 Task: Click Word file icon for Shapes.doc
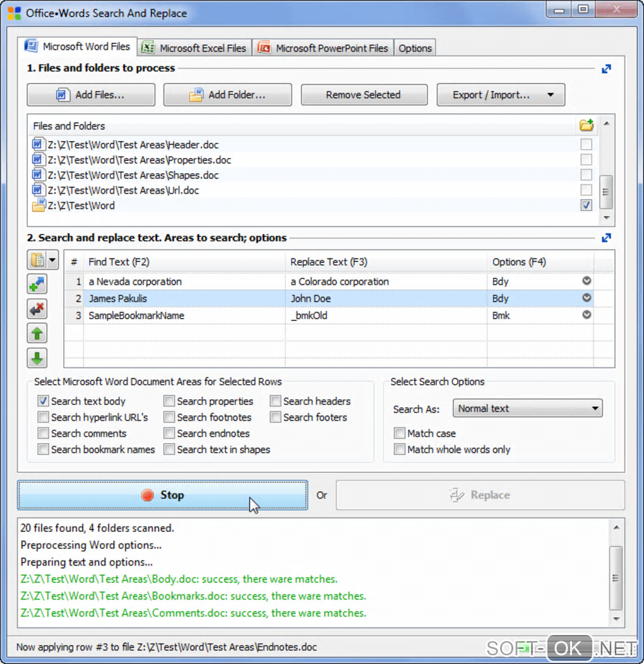[x=37, y=175]
